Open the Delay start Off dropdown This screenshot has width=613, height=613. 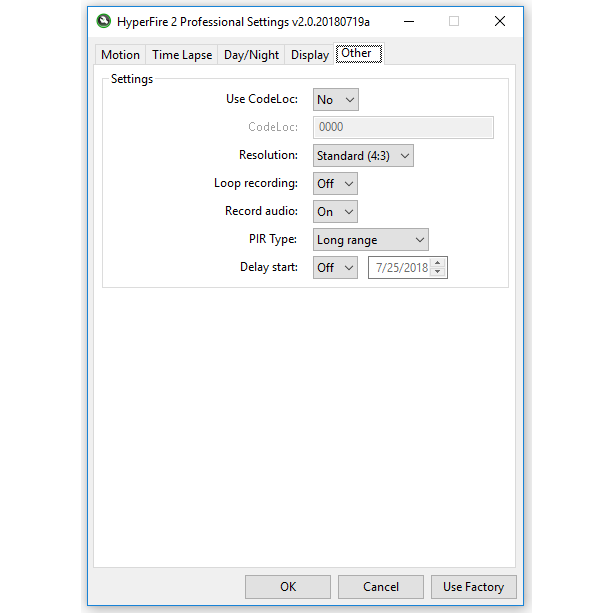pos(335,268)
